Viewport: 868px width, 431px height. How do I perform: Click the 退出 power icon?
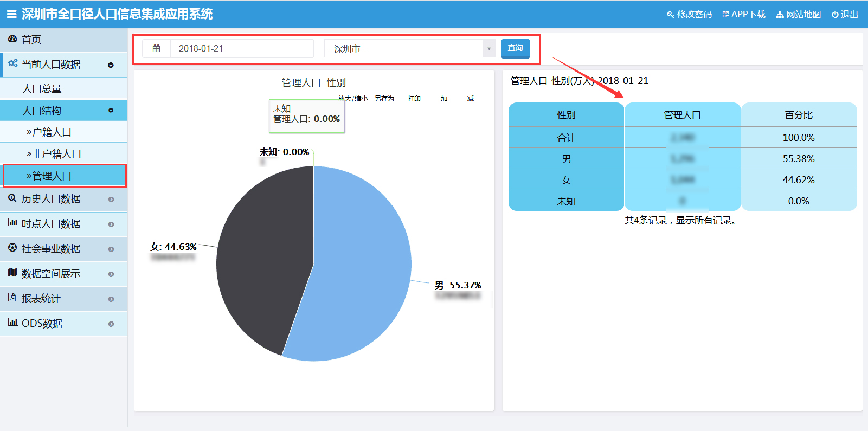click(x=835, y=15)
